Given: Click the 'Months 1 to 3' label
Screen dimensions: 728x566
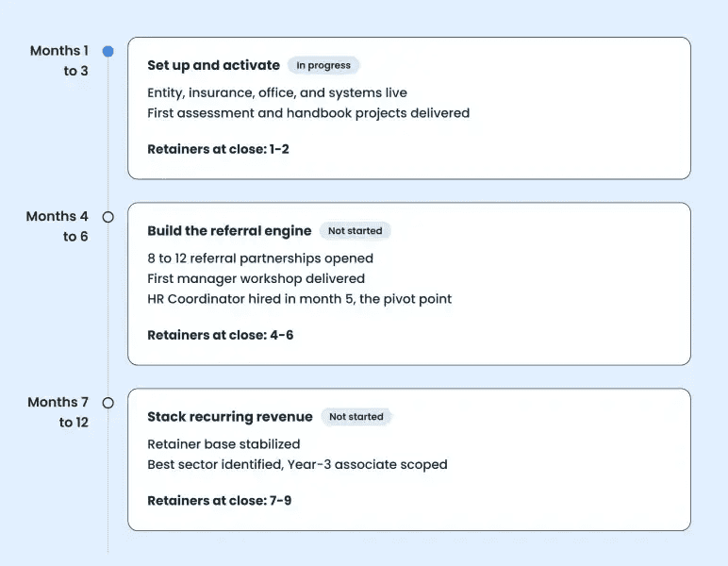Looking at the screenshot, I should [59, 60].
